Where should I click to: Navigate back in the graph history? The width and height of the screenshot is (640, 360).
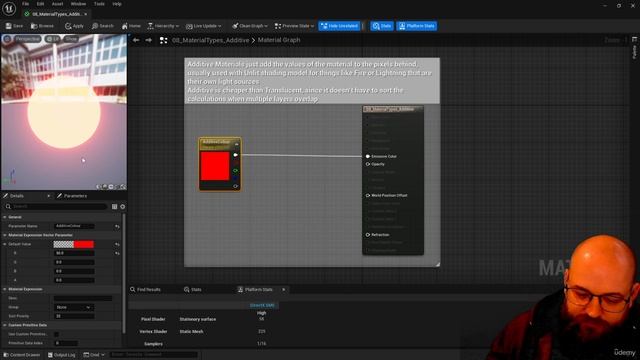click(x=136, y=40)
